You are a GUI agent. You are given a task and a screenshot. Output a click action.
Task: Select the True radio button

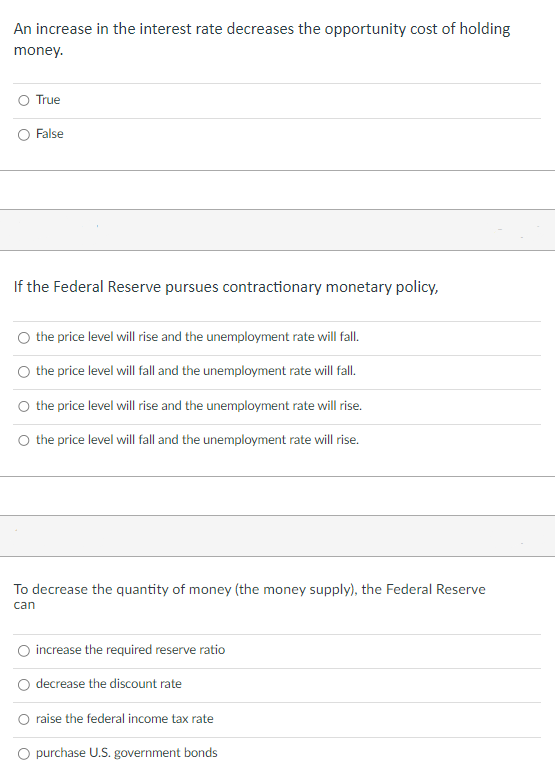24,100
